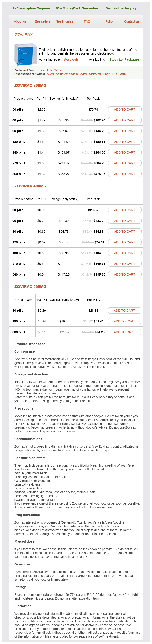152x644 pixels.
Task: Open the Testimonials page
Action: coord(65,21)
